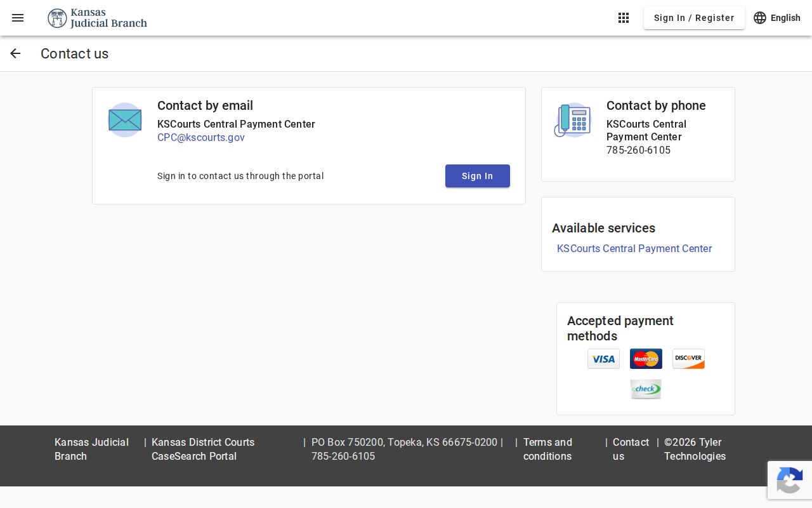This screenshot has height=508, width=812.
Task: Open the apps grid icon
Action: (x=624, y=18)
